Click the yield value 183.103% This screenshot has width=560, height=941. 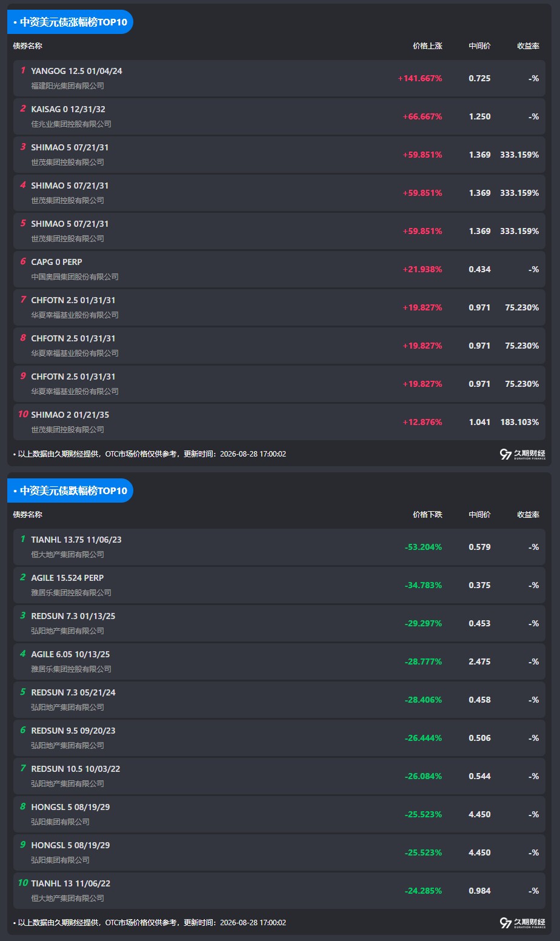click(x=520, y=422)
